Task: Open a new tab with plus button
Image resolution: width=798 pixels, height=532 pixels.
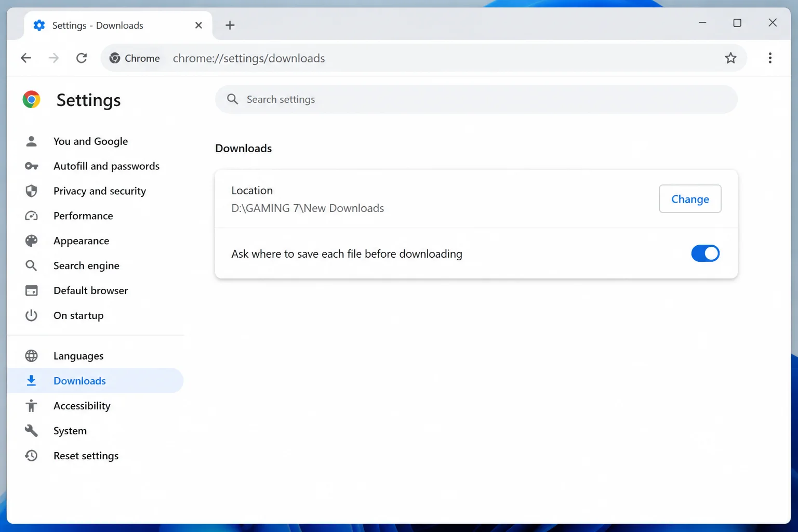Action: click(230, 25)
